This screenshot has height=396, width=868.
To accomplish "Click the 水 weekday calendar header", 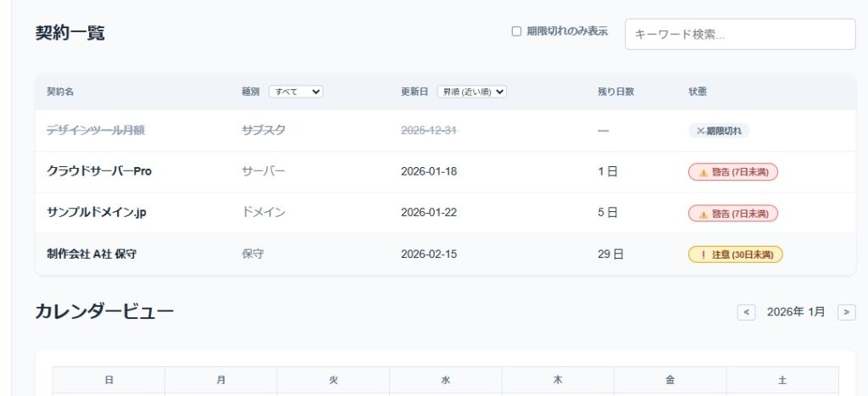I will pyautogui.click(x=445, y=381).
